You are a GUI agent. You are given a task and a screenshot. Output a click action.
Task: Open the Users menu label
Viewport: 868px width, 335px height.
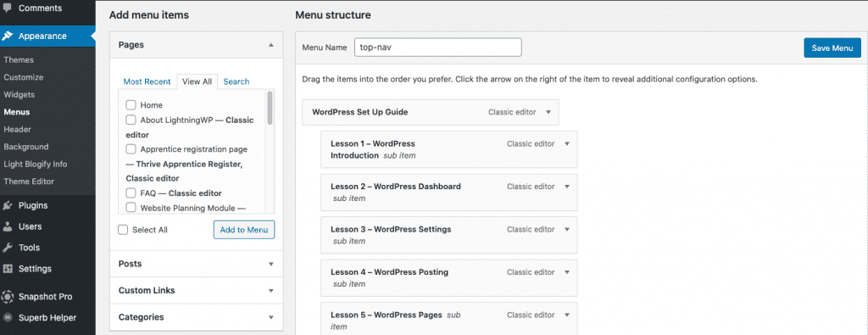[30, 226]
